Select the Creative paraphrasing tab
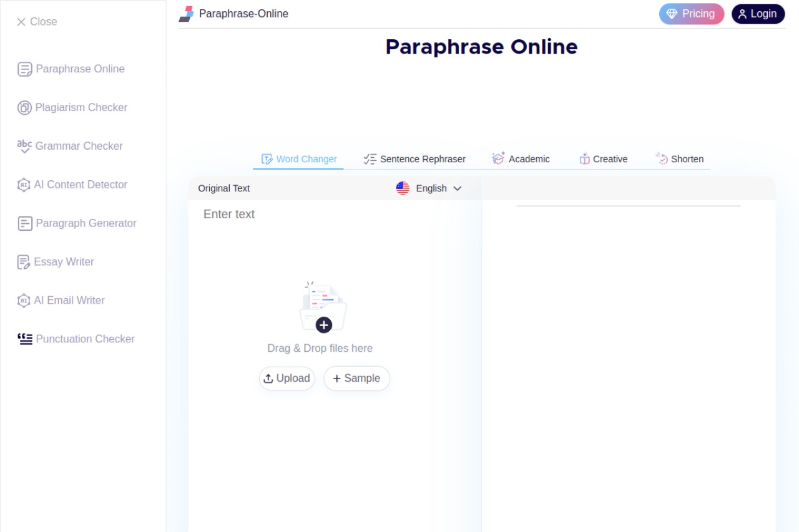 coord(603,159)
